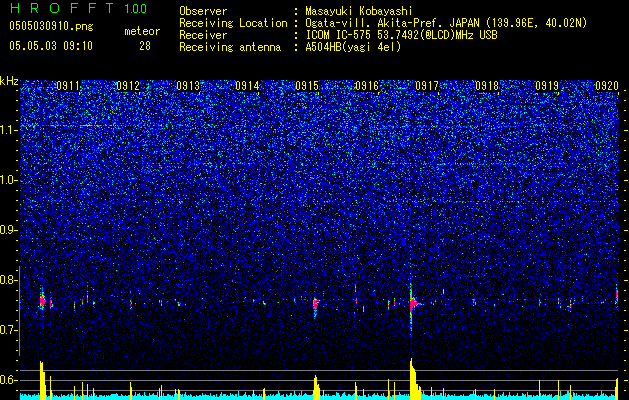Screen dimensions: 629x400
Task: Click the red meteor echo just before 0911
Action: [43, 301]
